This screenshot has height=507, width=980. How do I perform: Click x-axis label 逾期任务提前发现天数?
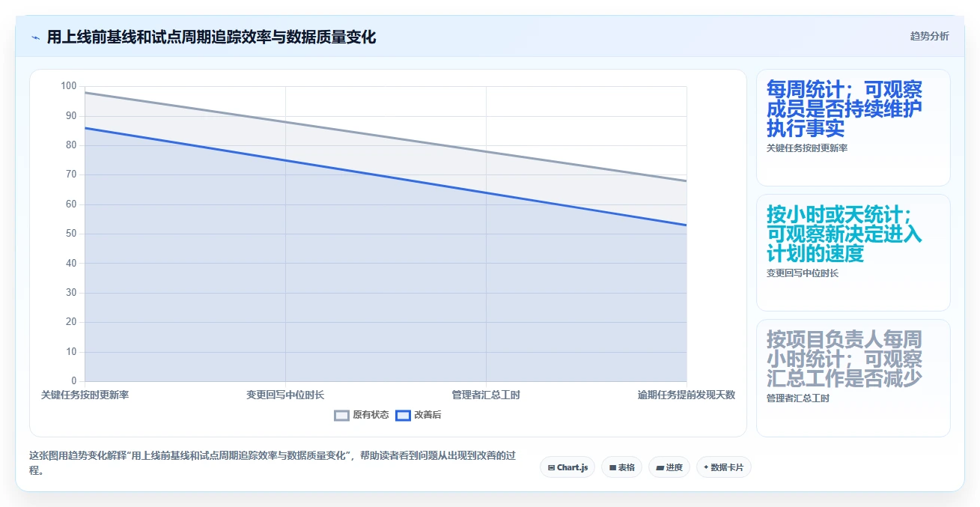[x=687, y=395]
